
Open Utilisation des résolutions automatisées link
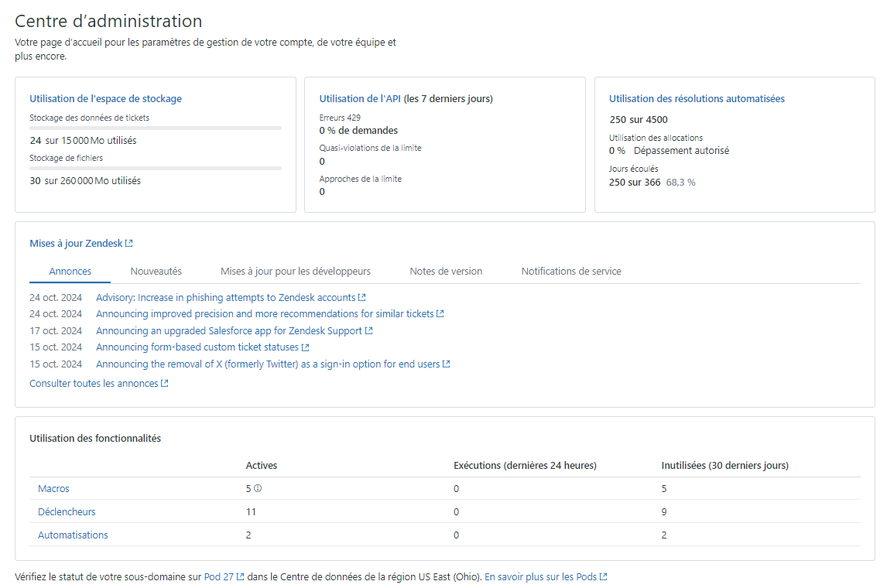[697, 98]
